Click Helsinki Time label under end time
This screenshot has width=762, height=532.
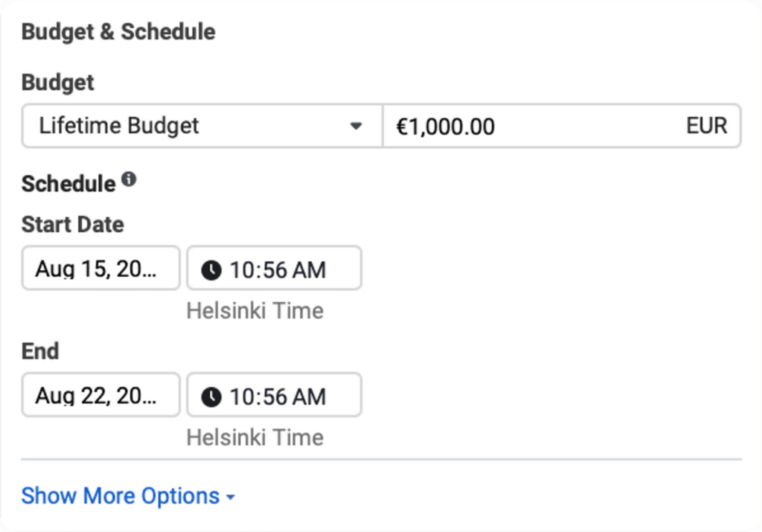(255, 438)
